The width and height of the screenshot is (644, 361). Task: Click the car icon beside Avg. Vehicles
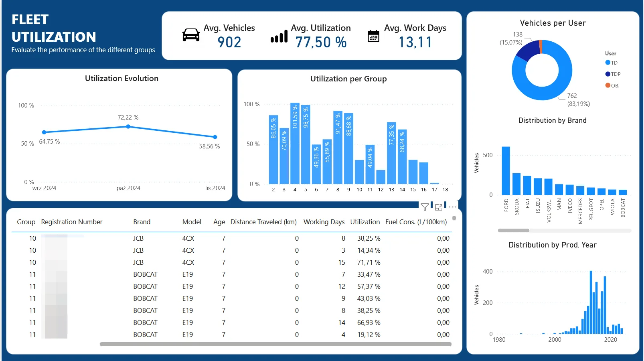click(191, 35)
